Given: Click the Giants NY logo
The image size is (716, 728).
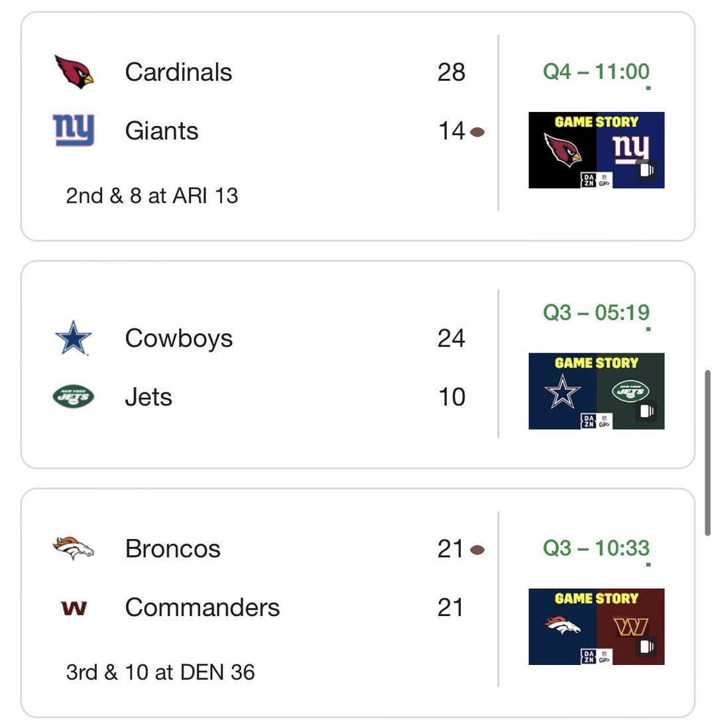Looking at the screenshot, I should [x=74, y=131].
